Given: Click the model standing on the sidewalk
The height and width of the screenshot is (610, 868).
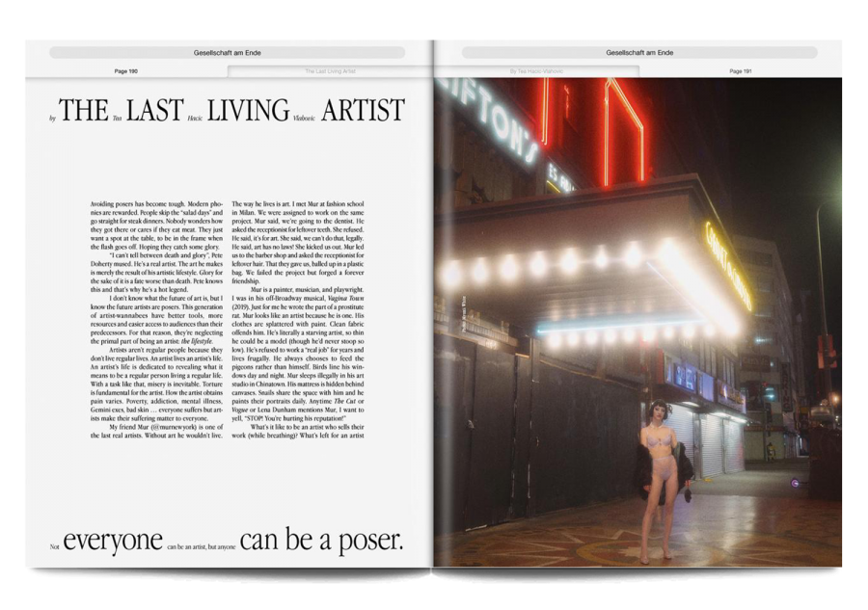Looking at the screenshot, I should pyautogui.click(x=659, y=487).
